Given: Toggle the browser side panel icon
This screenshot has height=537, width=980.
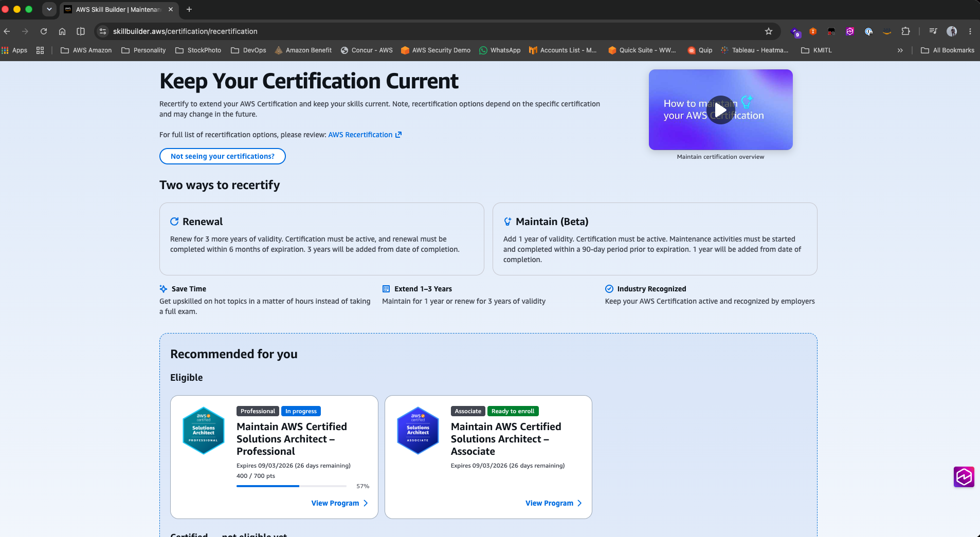Looking at the screenshot, I should pyautogui.click(x=81, y=31).
